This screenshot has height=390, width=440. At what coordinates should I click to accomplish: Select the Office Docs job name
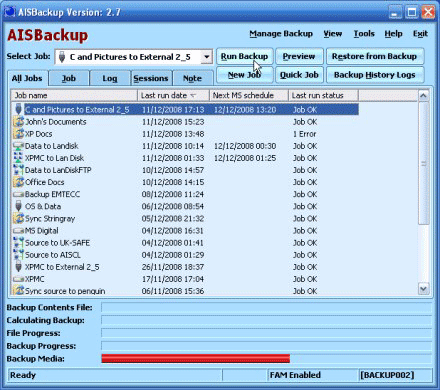coord(45,182)
